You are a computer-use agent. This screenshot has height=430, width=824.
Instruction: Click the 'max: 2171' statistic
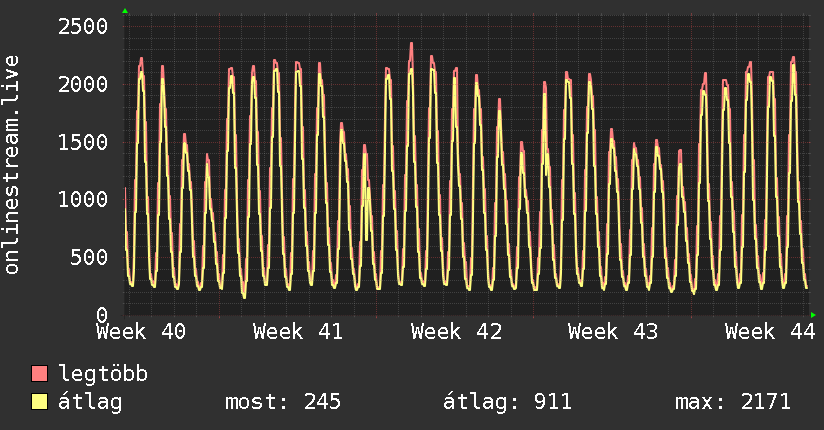(x=733, y=402)
